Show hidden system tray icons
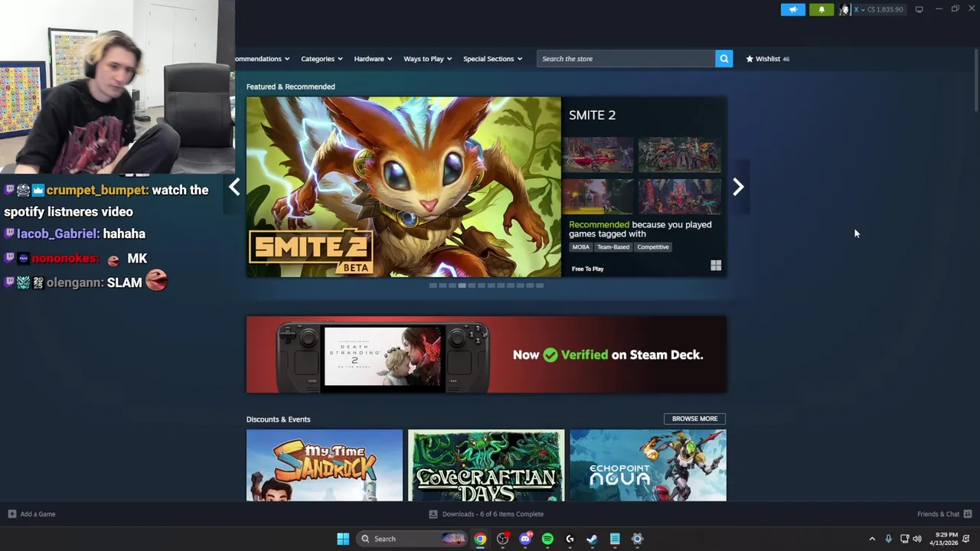Image resolution: width=980 pixels, height=551 pixels. (872, 539)
